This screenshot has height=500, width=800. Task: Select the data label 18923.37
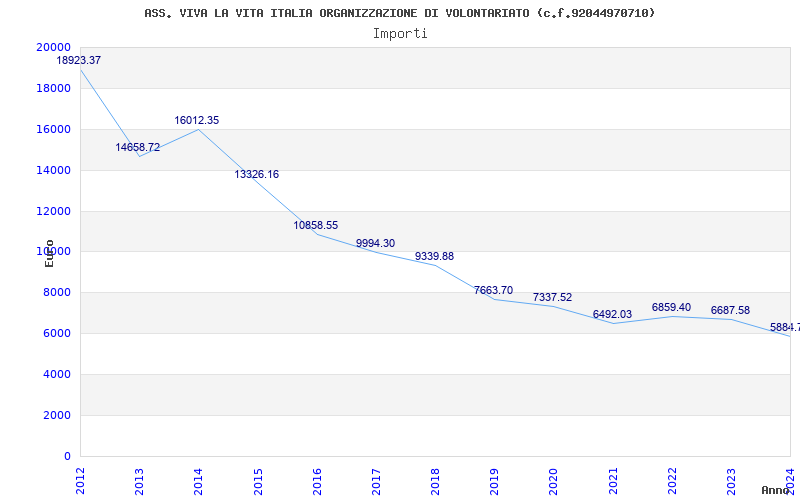[79, 60]
